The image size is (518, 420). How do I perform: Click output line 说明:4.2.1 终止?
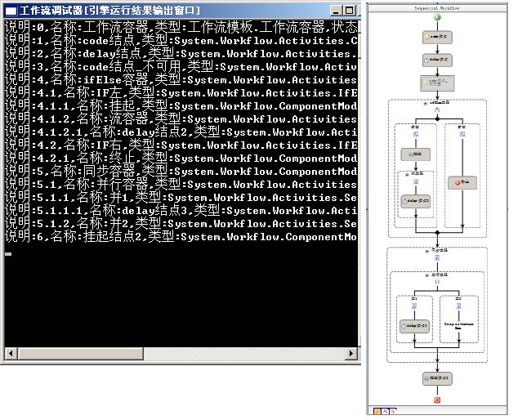[181, 159]
